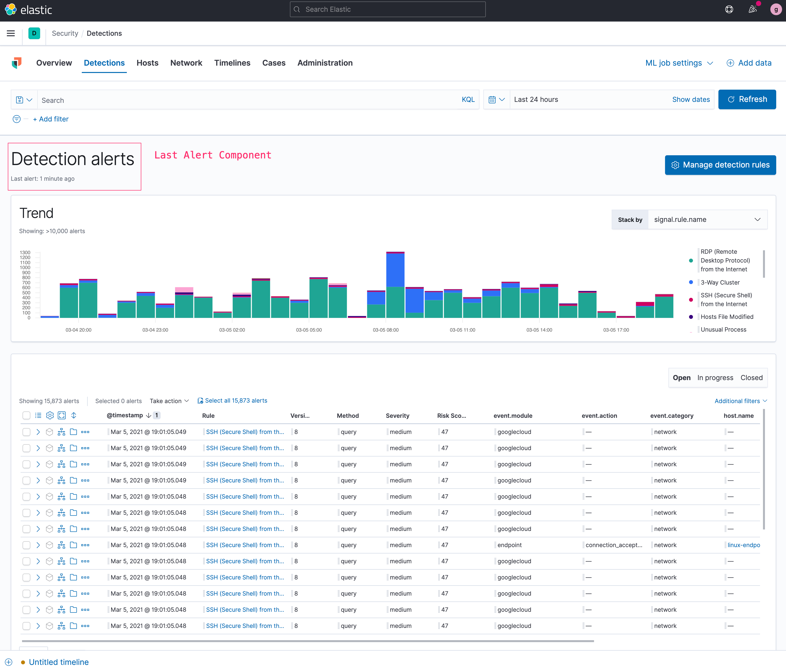Click the filter options icon beside Add filter
786x672 pixels.
[x=17, y=119]
